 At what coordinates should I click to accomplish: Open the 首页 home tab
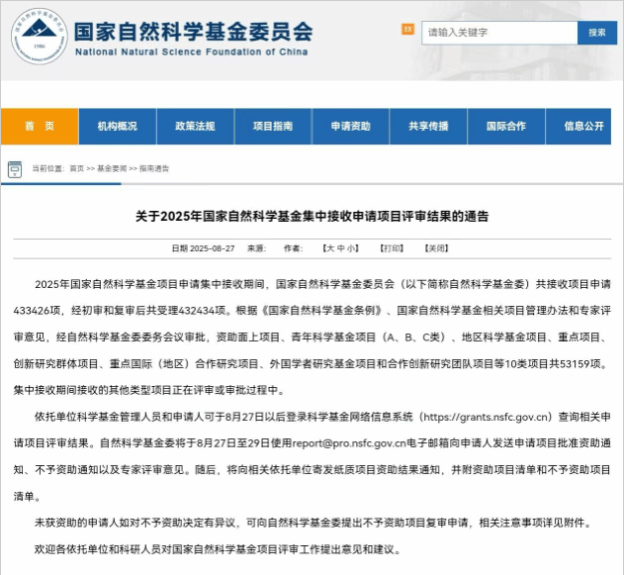coord(39,126)
